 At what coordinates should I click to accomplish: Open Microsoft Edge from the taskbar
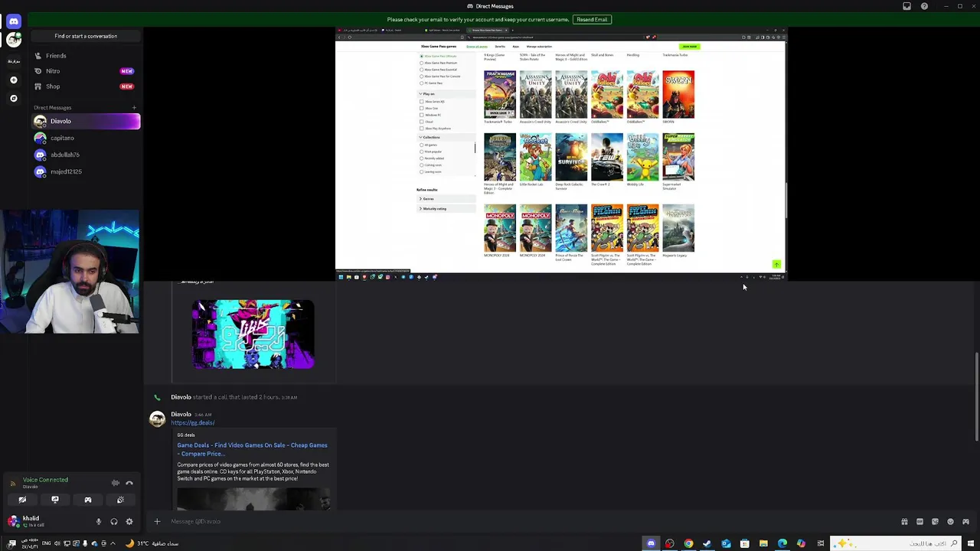pyautogui.click(x=782, y=544)
